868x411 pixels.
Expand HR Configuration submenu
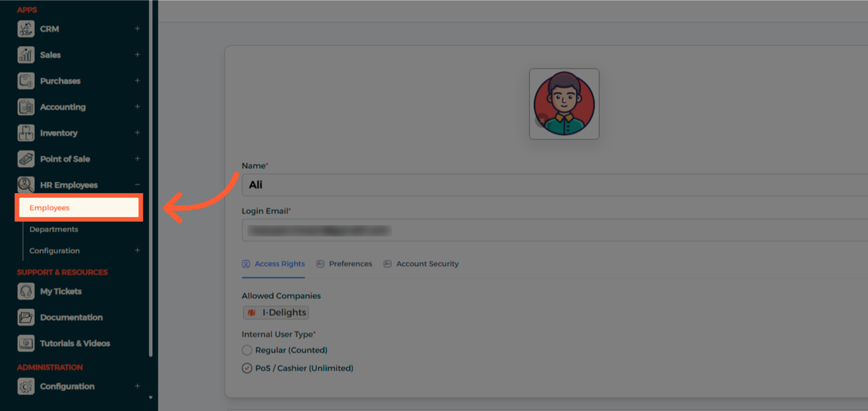(137, 251)
